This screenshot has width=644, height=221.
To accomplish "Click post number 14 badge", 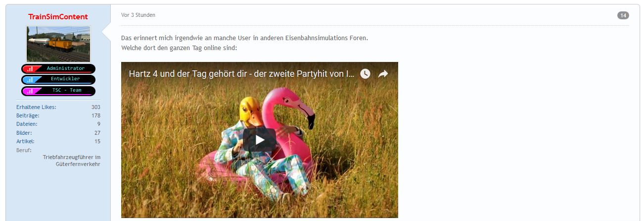I will click(x=623, y=15).
